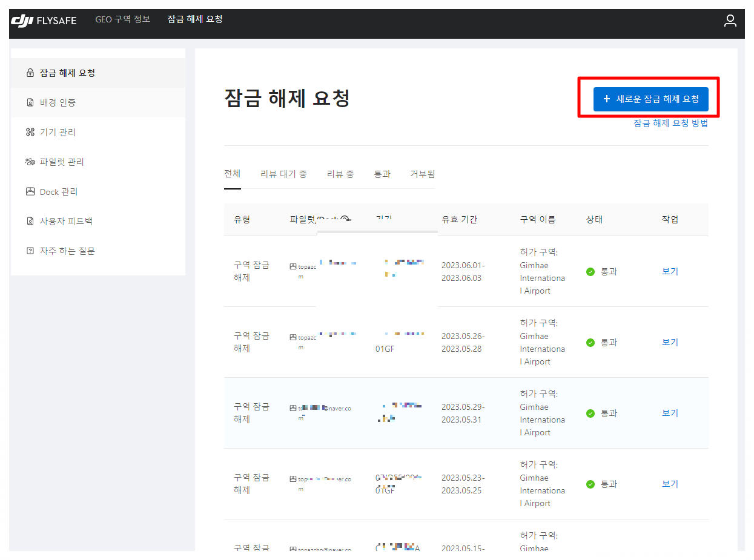Switch to the 전체 tab
This screenshot has width=754, height=560.
[233, 174]
